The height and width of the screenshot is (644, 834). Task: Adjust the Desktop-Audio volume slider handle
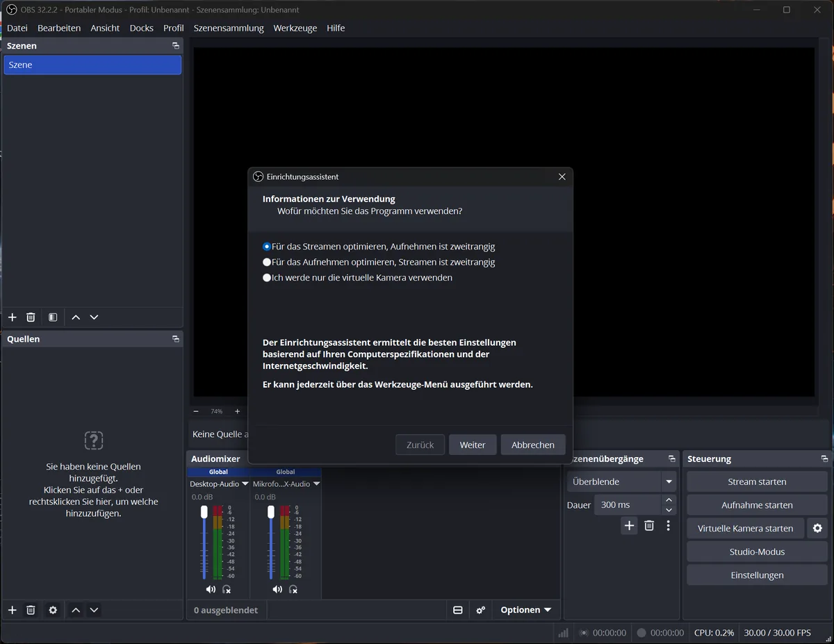click(x=204, y=512)
